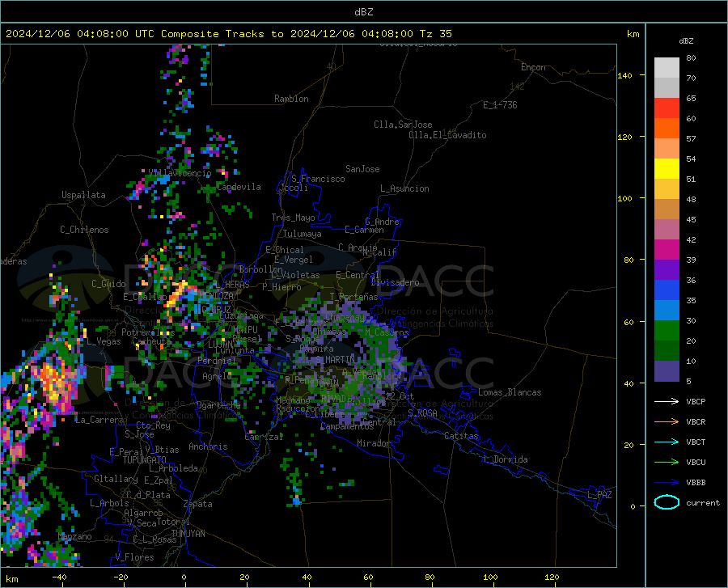
Task: Click the Uspallata place label
Action: [83, 195]
